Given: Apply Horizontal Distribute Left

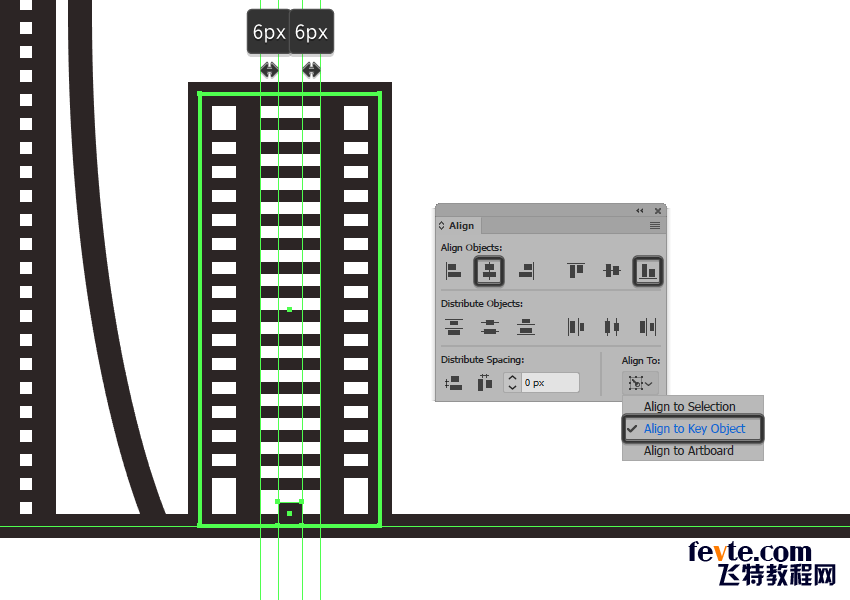Looking at the screenshot, I should pos(576,326).
